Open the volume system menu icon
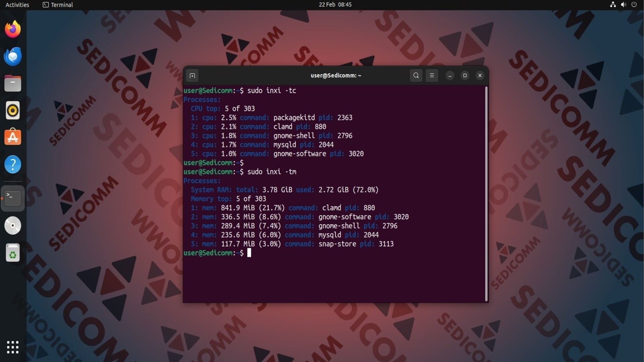 (x=623, y=5)
